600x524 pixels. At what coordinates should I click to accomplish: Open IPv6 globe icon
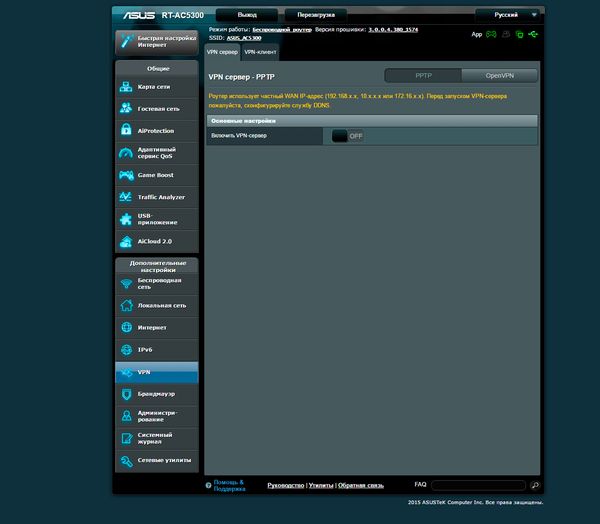(126, 349)
